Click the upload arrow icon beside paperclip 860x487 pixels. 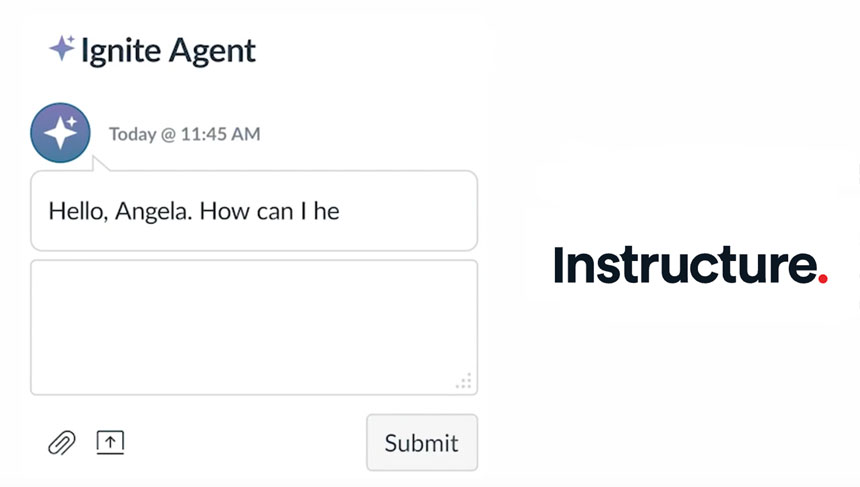coord(110,442)
